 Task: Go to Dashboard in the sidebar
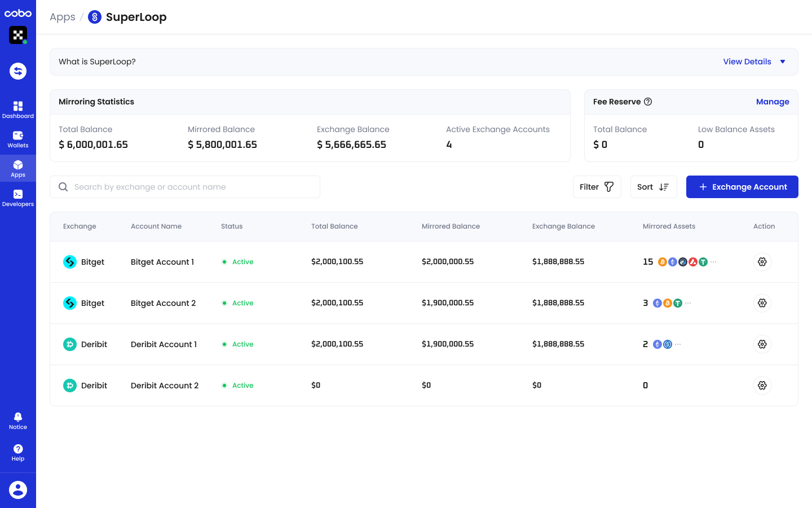[18, 110]
